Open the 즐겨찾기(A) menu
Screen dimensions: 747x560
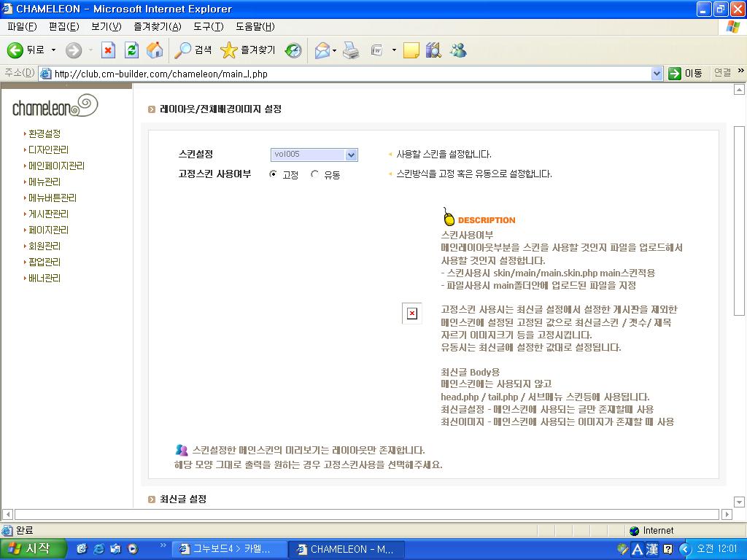click(157, 27)
